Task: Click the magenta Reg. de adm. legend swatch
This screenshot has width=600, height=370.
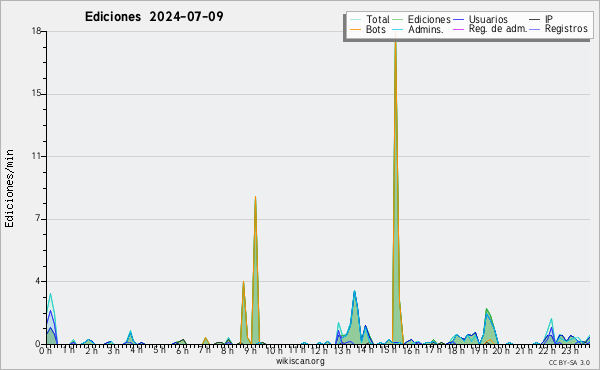Action: pyautogui.click(x=458, y=29)
